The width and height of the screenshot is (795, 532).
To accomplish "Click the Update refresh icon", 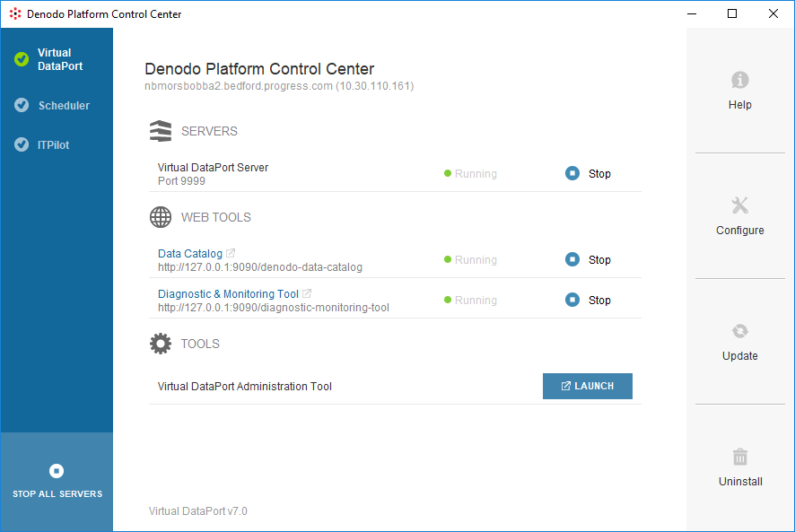I will click(x=739, y=331).
